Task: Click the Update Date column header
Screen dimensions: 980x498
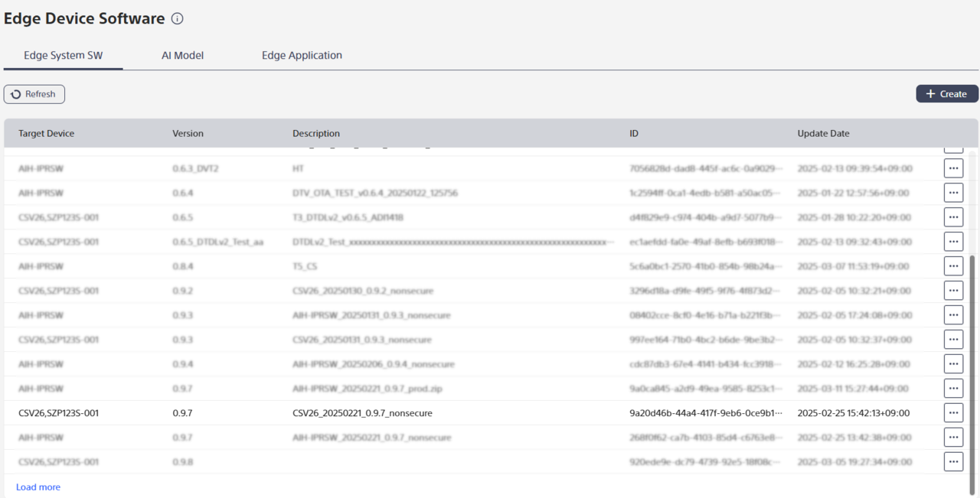Action: click(823, 133)
